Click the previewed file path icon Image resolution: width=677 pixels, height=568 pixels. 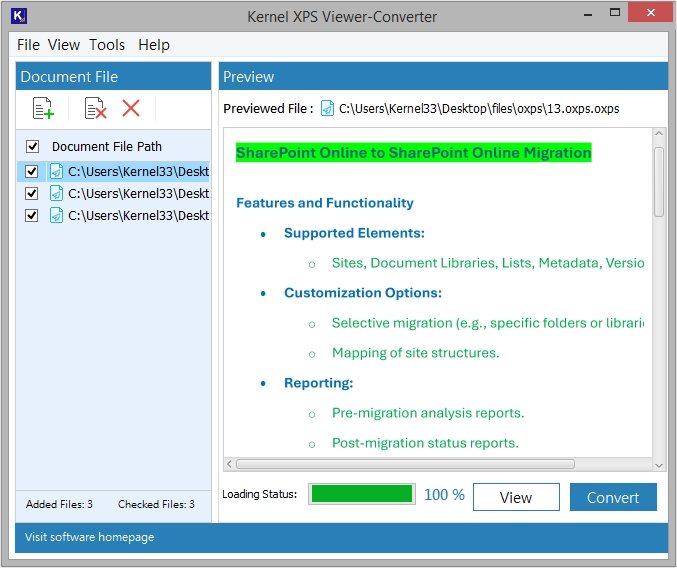pyautogui.click(x=327, y=108)
